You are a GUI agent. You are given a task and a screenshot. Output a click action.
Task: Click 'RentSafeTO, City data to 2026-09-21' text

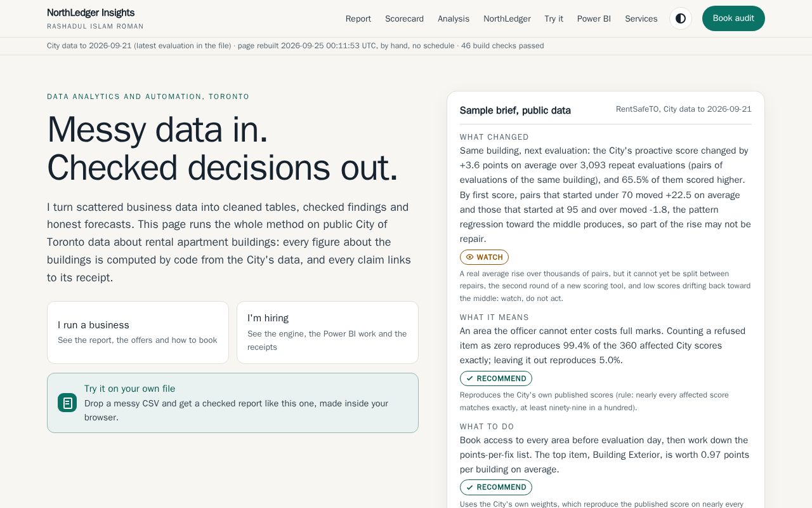click(684, 109)
